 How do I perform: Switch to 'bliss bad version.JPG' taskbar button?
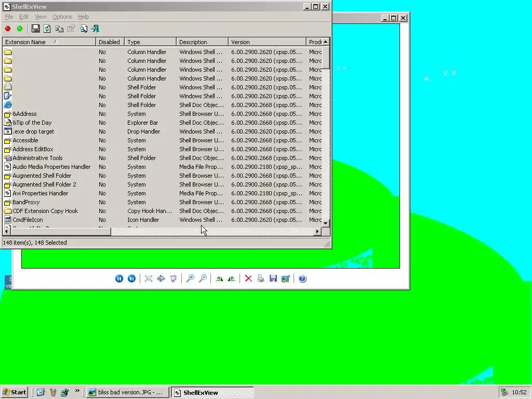coord(127,392)
